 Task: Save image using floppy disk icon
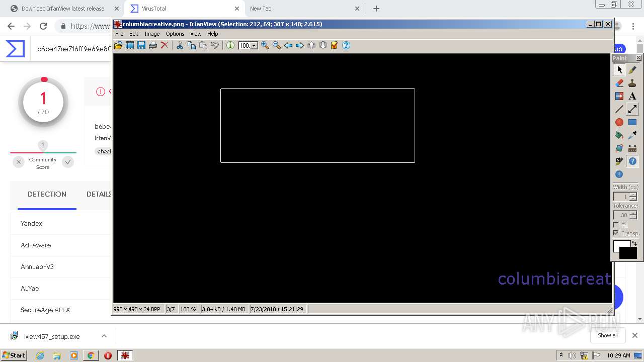point(141,45)
